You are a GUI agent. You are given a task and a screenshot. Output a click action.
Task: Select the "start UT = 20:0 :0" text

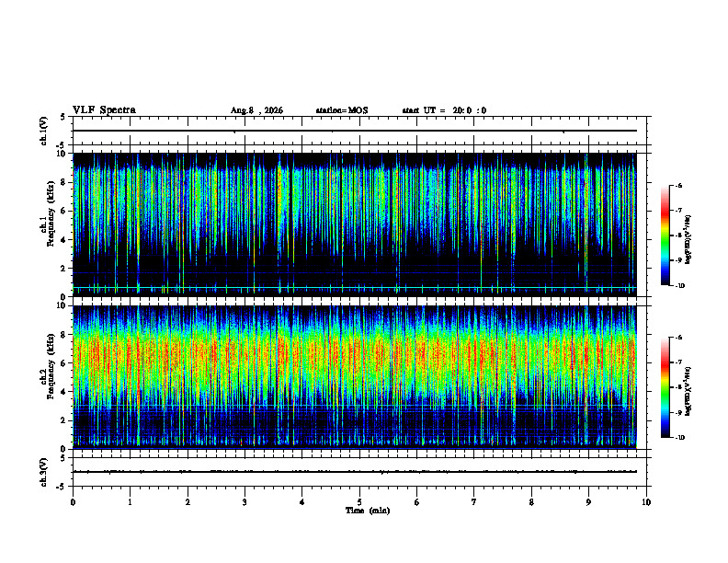pos(444,110)
